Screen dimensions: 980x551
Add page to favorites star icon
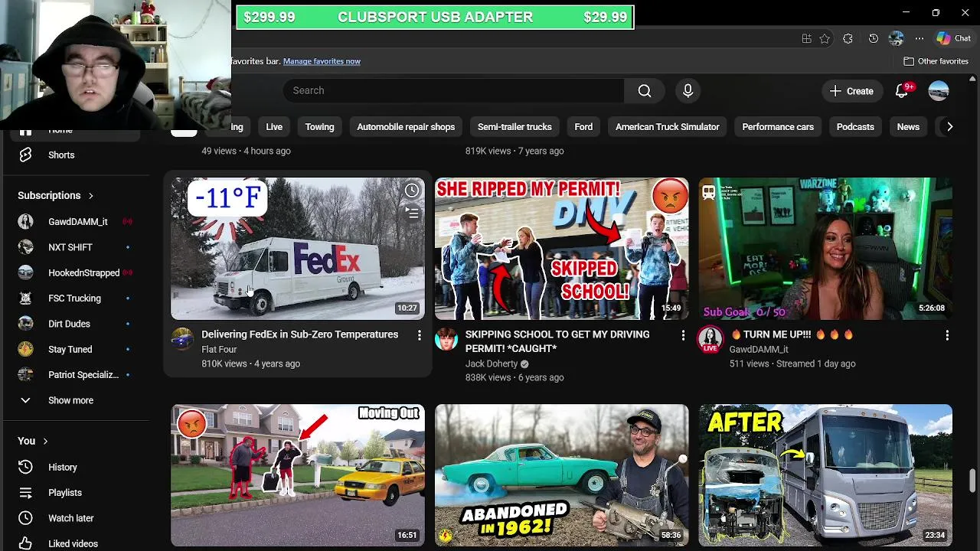(825, 38)
